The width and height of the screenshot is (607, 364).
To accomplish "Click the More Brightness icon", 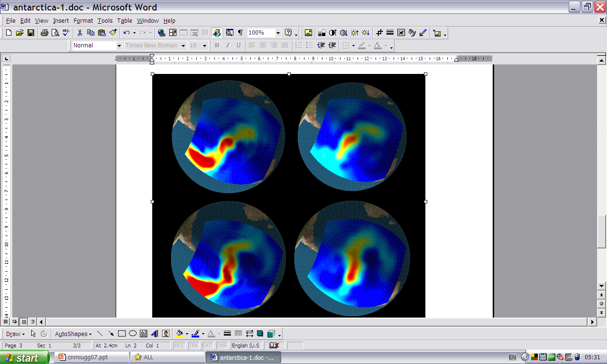I will click(355, 33).
